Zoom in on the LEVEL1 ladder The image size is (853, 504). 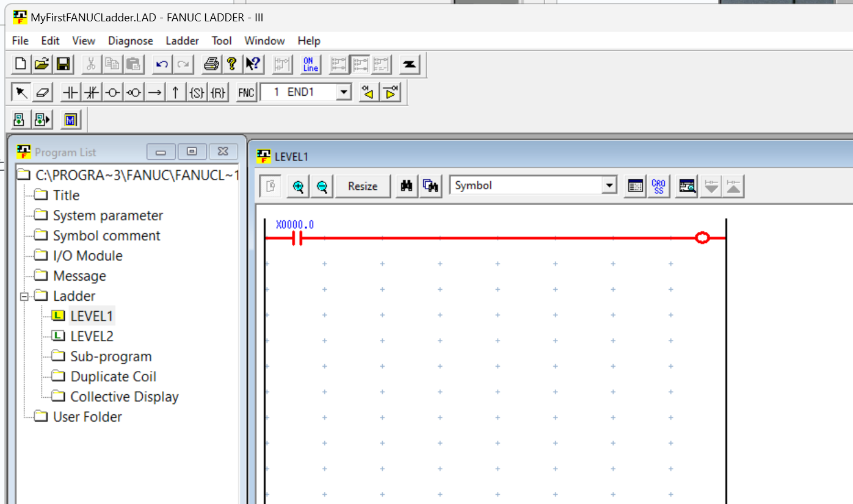(298, 187)
